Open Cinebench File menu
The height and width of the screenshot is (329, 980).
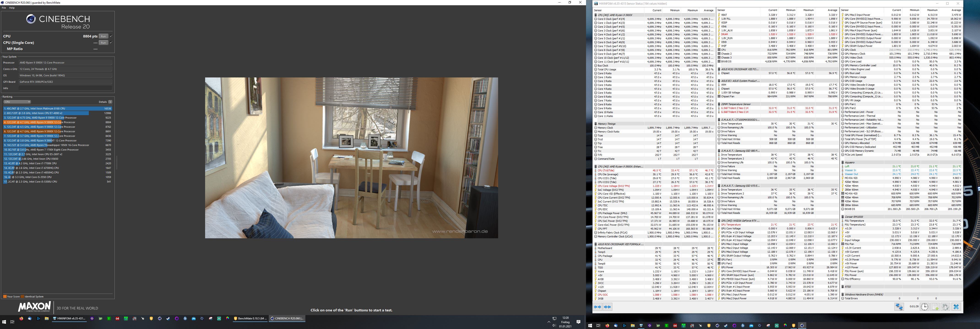point(4,8)
